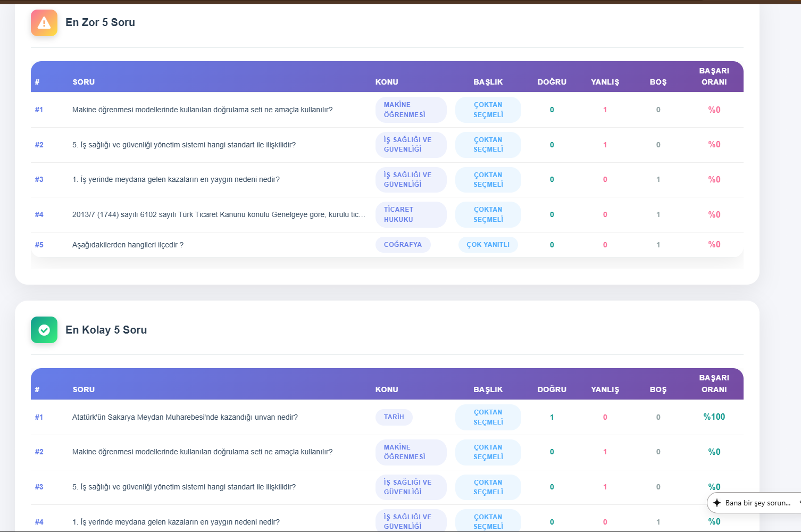
Task: Open the Türk Ticaret Kanunu Genelge question
Action: point(218,214)
